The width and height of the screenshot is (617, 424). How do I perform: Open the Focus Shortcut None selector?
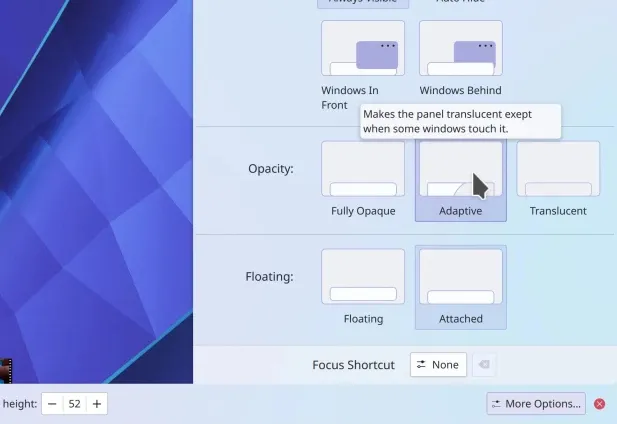[x=438, y=365]
